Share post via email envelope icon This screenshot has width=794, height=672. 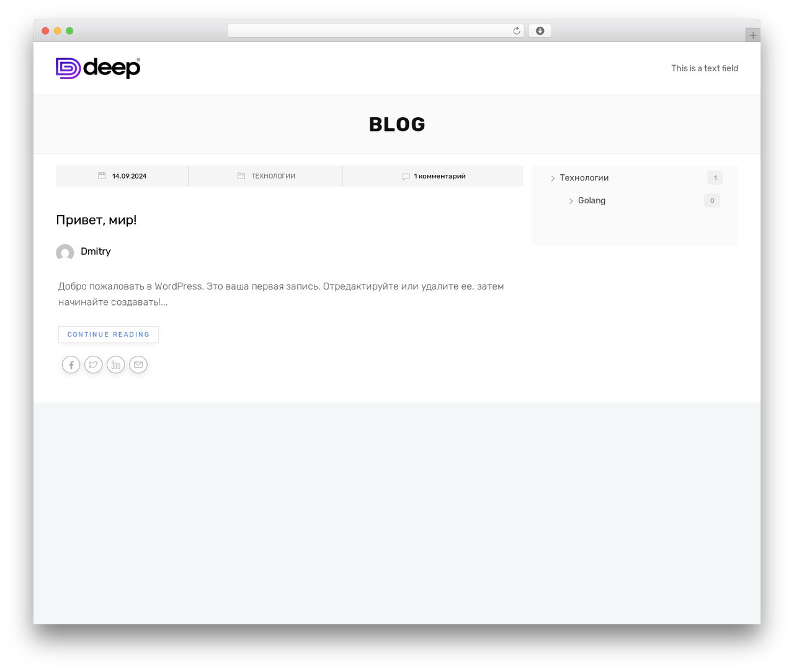138,365
